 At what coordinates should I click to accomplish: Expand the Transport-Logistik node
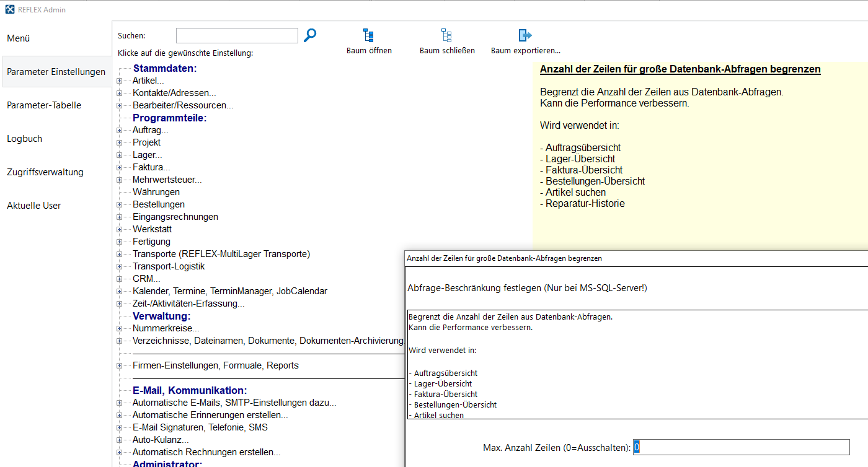pos(119,266)
